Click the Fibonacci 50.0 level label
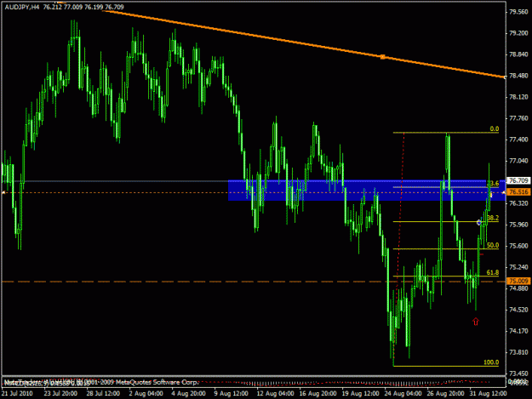The width and height of the screenshot is (532, 399). 493,245
